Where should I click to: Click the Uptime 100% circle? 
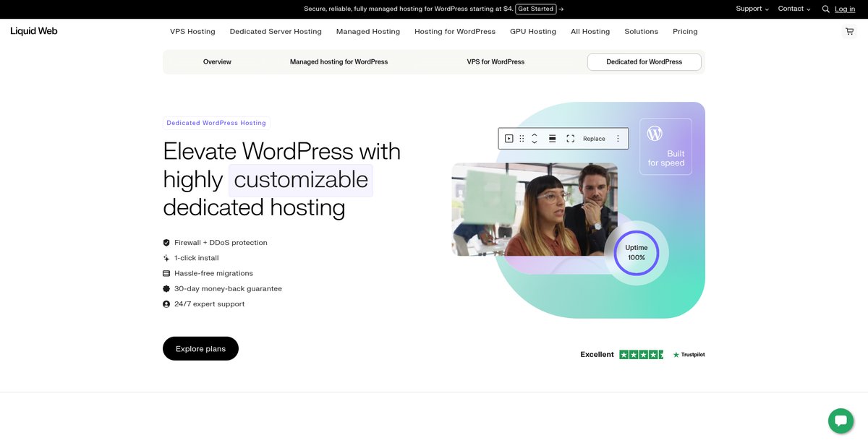(637, 253)
